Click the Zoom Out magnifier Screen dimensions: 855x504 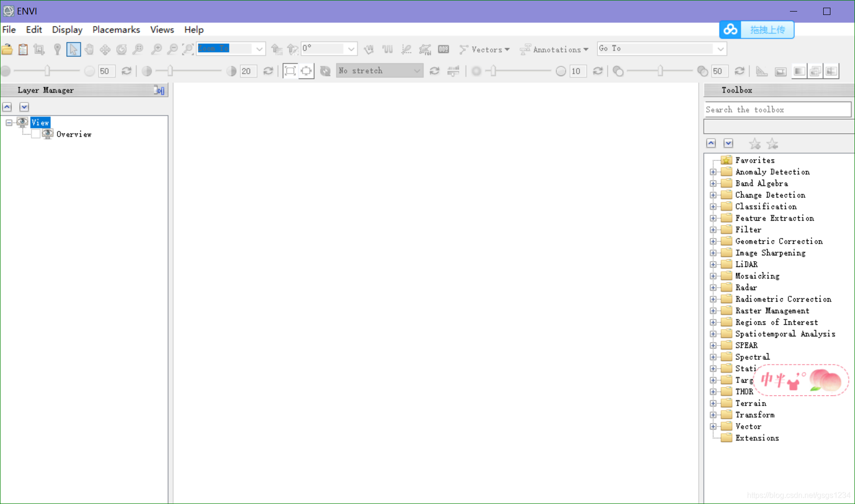[x=172, y=49]
